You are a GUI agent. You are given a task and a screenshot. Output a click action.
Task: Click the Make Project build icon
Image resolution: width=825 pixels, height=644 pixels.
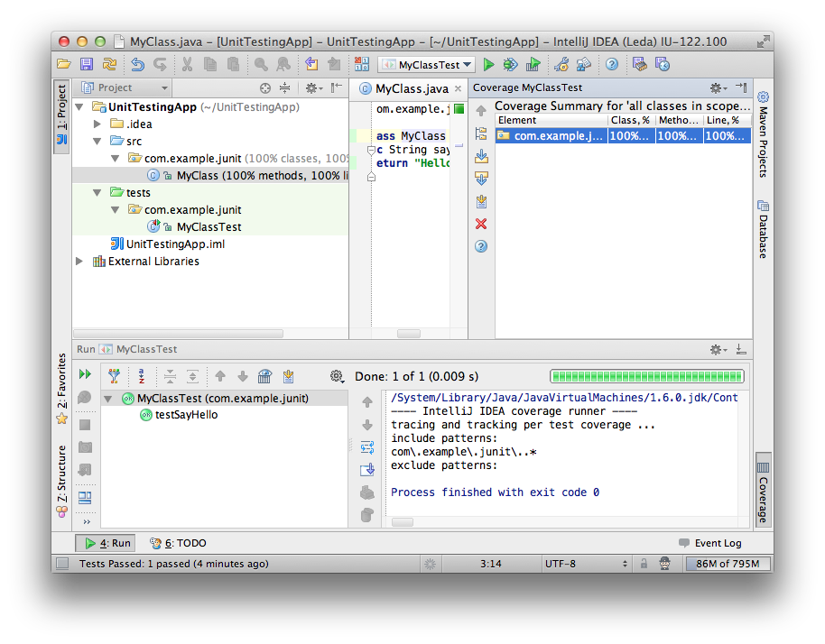click(362, 65)
